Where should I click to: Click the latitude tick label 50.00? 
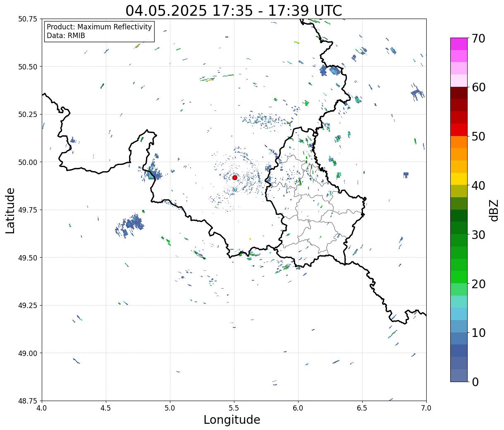[x=28, y=162]
